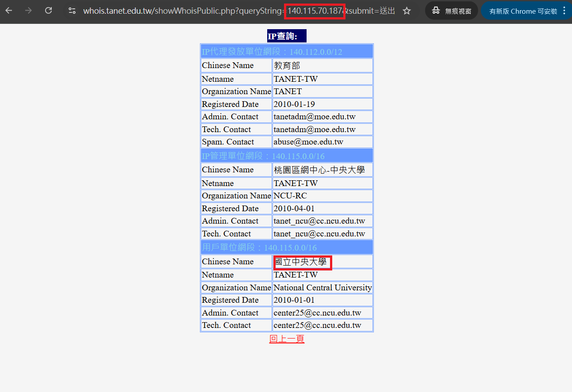The width and height of the screenshot is (572, 392).
Task: Select the National Central University cell
Action: click(x=322, y=288)
